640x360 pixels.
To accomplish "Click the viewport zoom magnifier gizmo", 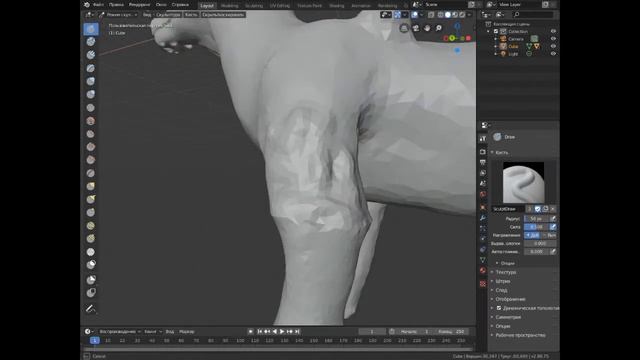I will coord(439,28).
